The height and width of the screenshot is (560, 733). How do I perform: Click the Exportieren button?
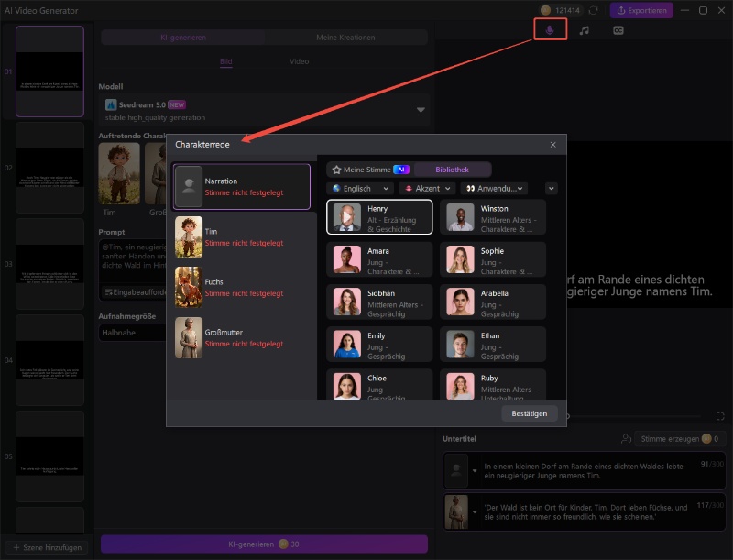click(641, 10)
